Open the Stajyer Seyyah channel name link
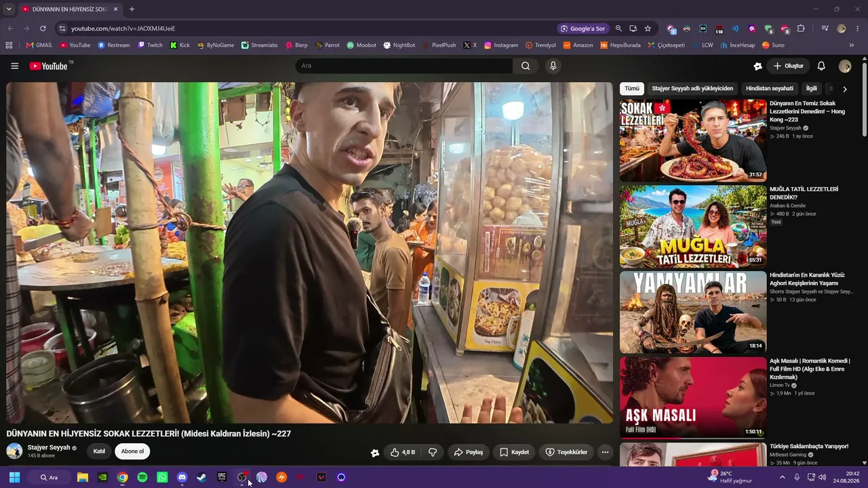868x488 pixels. tap(49, 447)
